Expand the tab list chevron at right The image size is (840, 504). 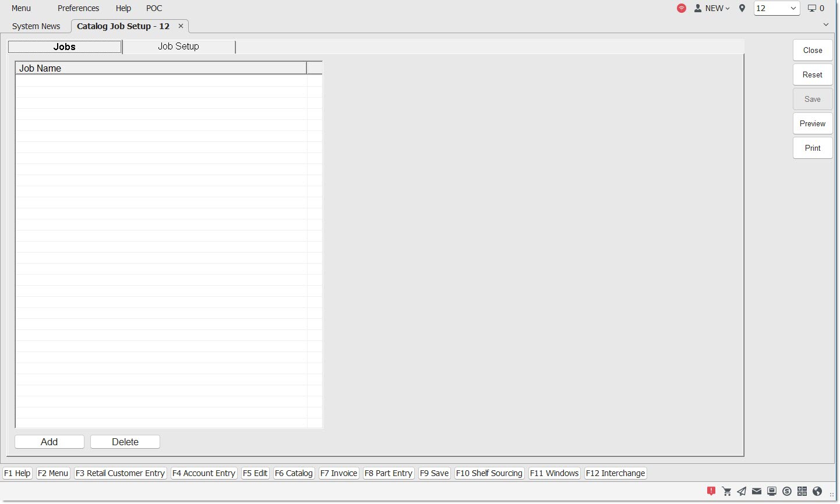tap(825, 24)
